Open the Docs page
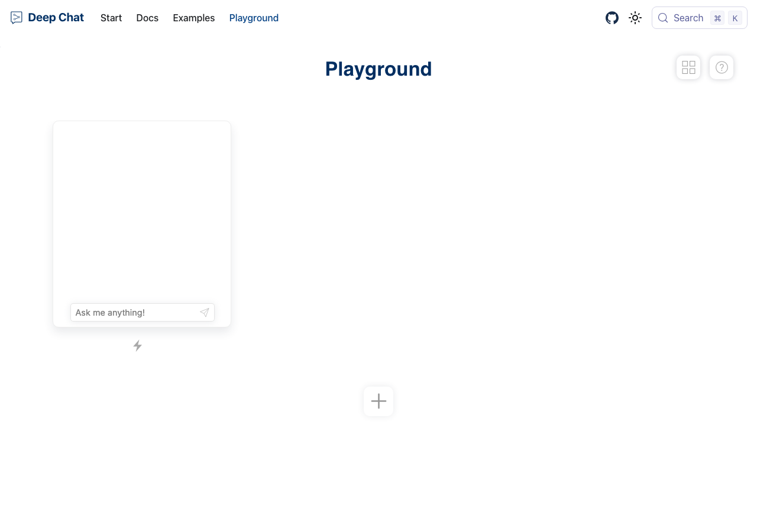 [147, 18]
